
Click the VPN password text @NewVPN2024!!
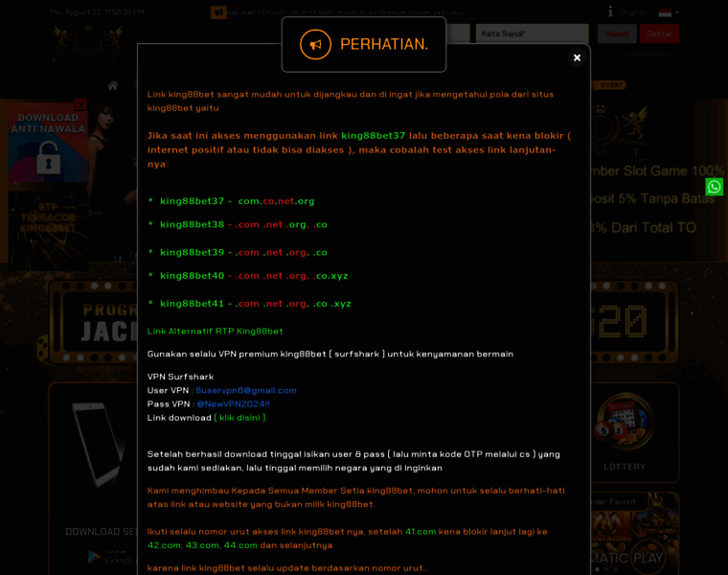point(233,404)
